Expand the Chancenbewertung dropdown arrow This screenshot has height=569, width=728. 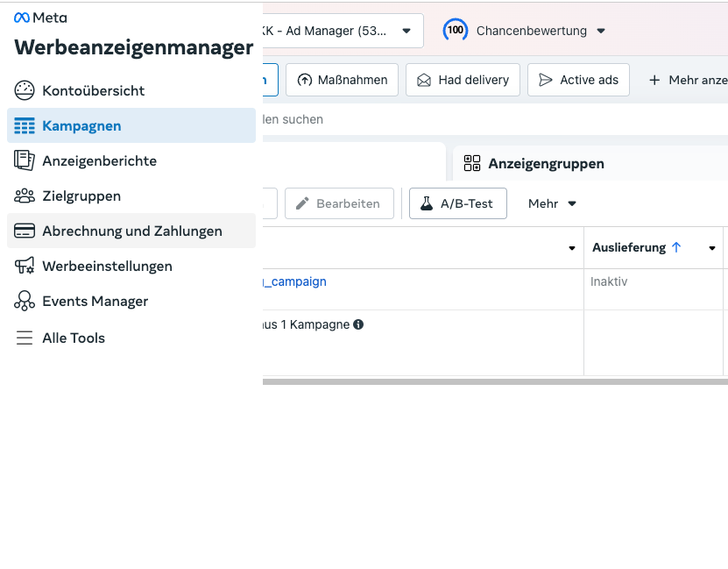coord(601,31)
